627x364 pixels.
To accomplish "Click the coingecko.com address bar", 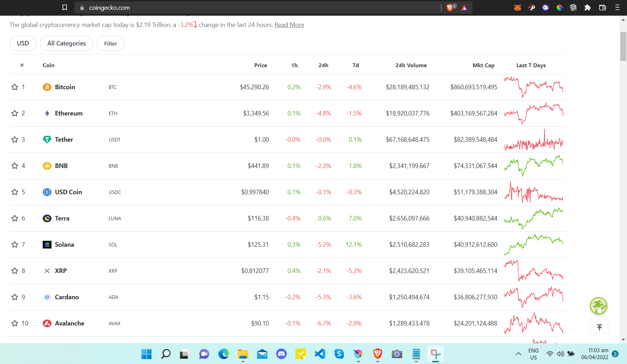I will coord(257,8).
